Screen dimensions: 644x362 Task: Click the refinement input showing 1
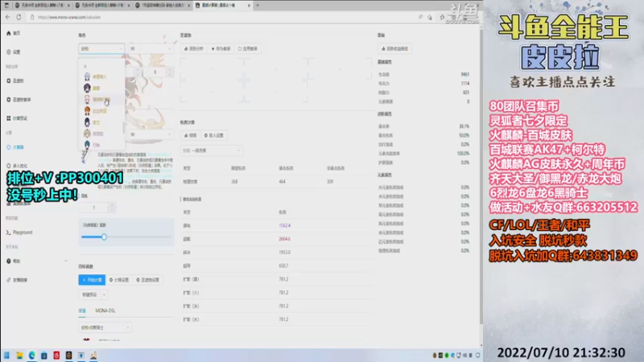(94, 208)
